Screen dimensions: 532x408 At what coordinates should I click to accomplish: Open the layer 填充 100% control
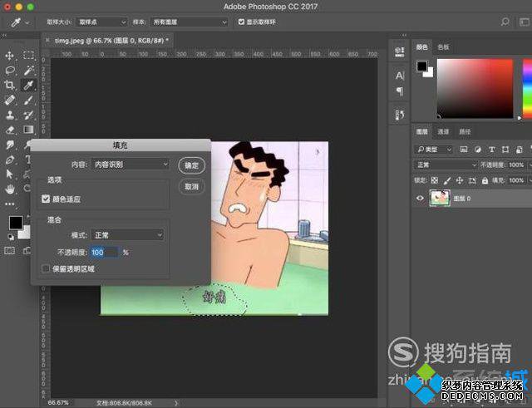(519, 180)
